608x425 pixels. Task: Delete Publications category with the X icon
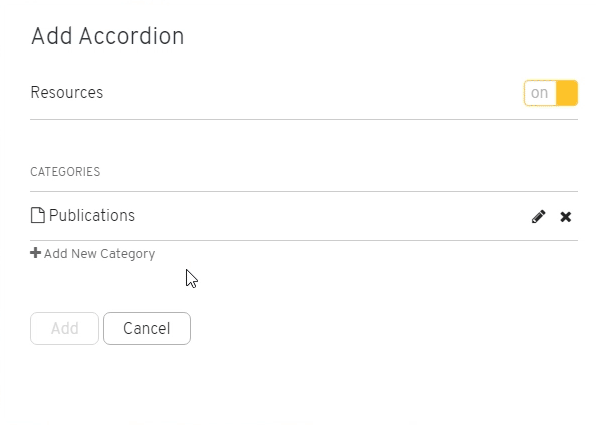pos(566,217)
